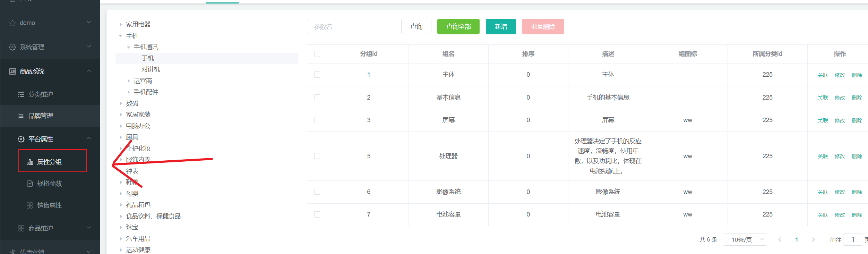Viewport: 868px width, 254px height.
Task: Click the bar chart icon beside 属性分组
Action: [x=30, y=162]
